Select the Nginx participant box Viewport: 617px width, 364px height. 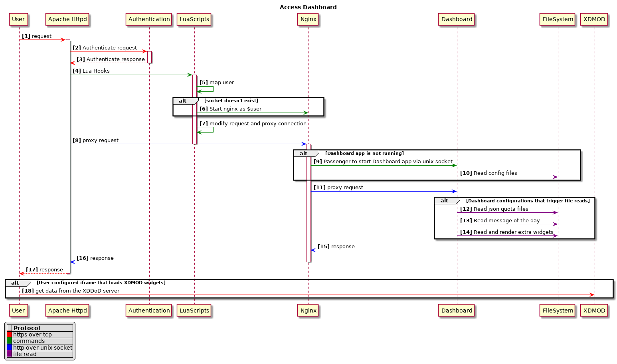pos(308,19)
